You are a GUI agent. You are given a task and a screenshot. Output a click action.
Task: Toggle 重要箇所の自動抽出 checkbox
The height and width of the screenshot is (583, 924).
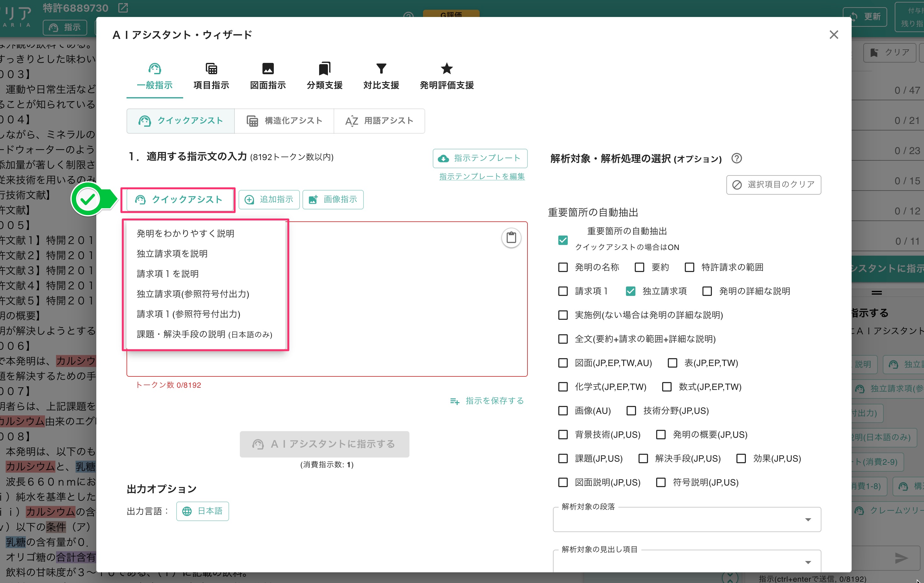click(x=563, y=240)
